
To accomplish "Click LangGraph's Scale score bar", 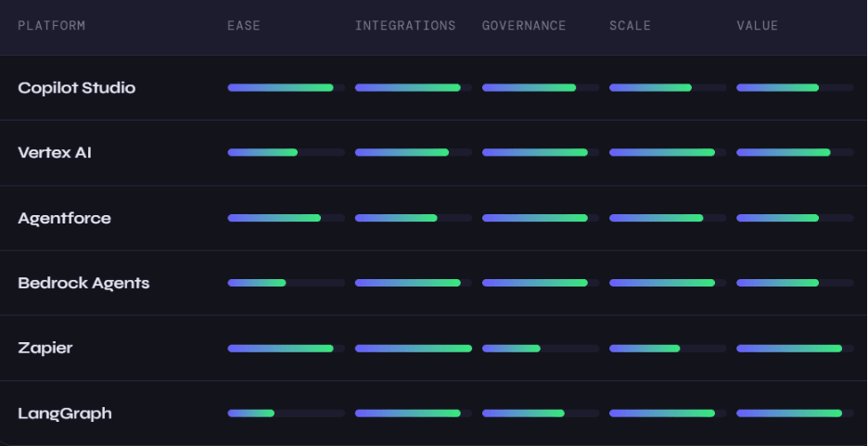I will [x=669, y=414].
